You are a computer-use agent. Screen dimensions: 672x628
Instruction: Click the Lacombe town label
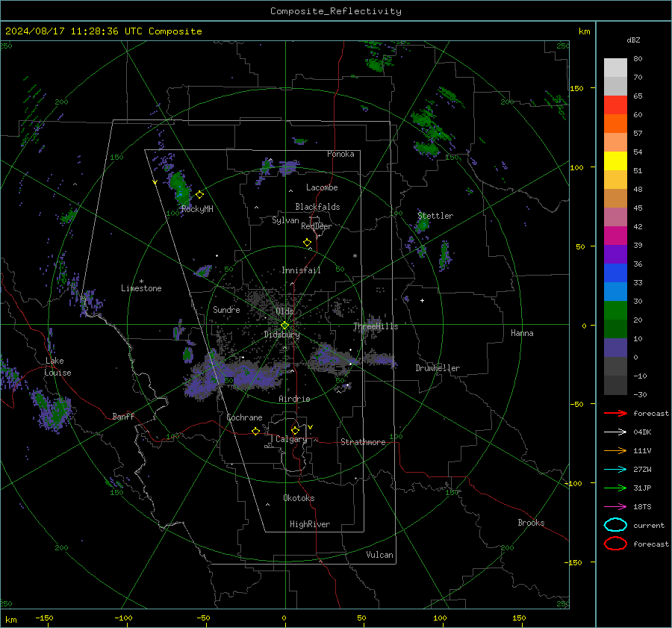pos(322,187)
